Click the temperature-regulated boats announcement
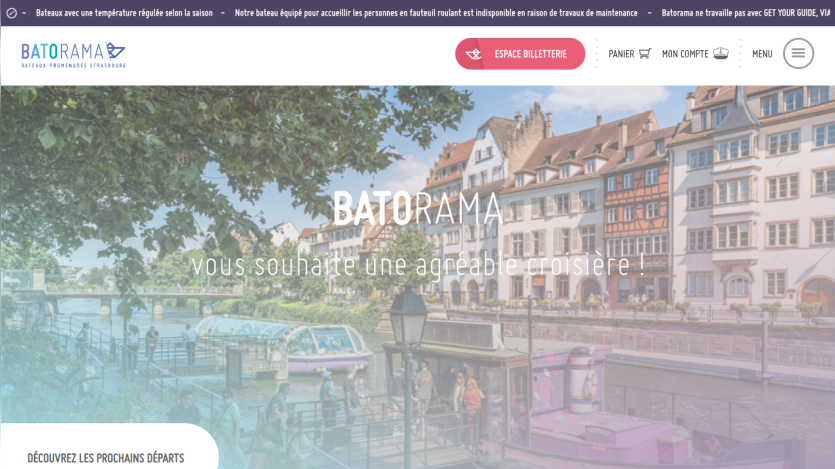 (x=124, y=13)
